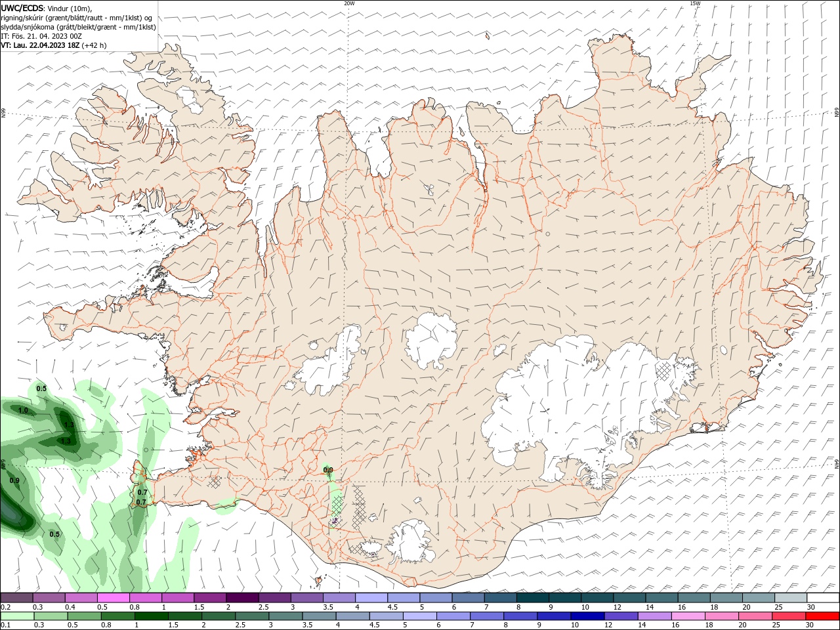This screenshot has height=630, width=840.
Task: Click the '0.1' label on rain scale
Action: pos(6,625)
